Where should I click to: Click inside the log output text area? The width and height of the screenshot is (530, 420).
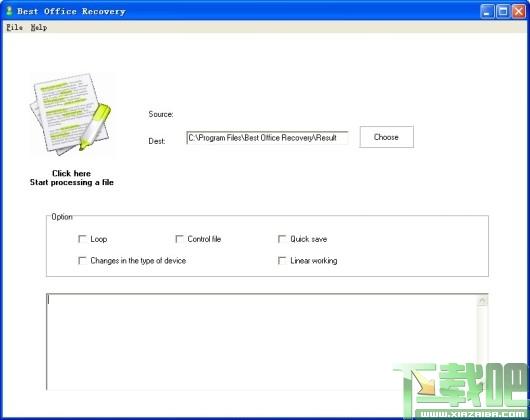[x=262, y=341]
